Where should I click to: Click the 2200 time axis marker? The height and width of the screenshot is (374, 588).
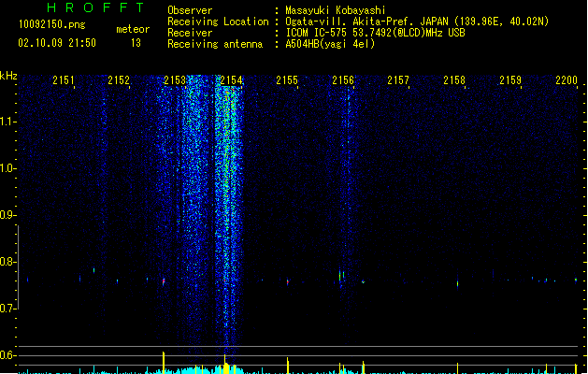pos(566,80)
